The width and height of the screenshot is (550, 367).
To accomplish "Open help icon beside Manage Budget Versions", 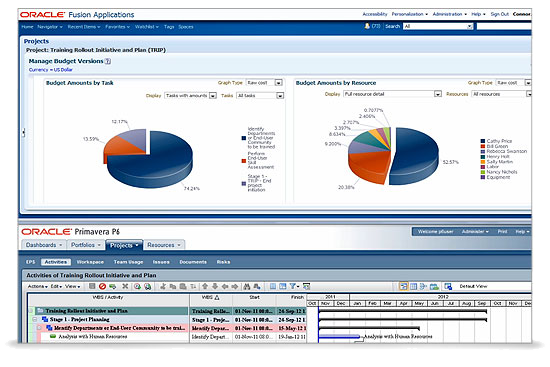I will 108,61.
